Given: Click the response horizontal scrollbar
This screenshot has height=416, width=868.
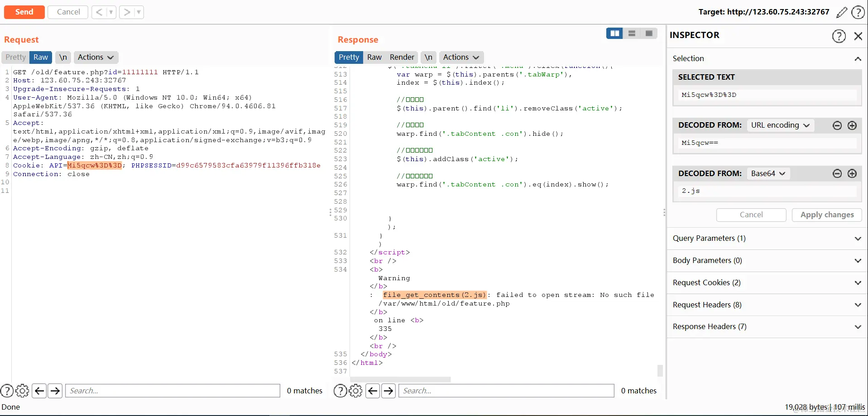Looking at the screenshot, I should (x=401, y=379).
